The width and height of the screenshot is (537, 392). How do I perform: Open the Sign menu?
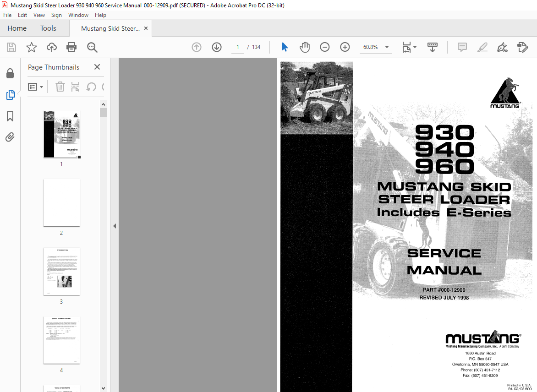[56, 15]
